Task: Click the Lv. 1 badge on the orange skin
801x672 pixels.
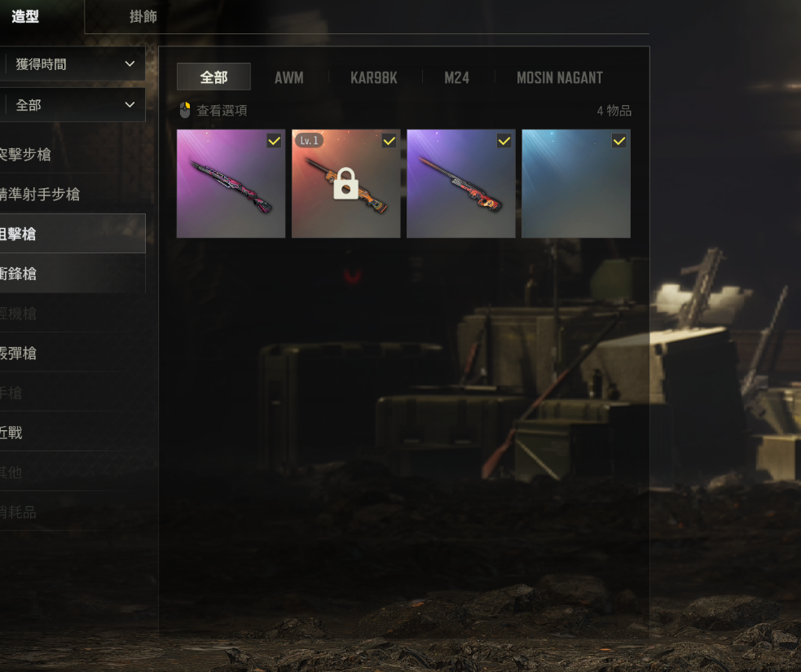Action: 309,140
